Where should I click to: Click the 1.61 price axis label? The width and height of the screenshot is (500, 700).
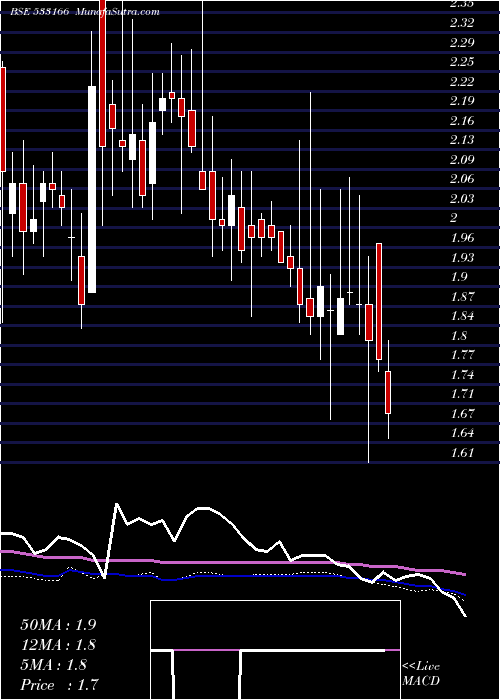pyautogui.click(x=462, y=453)
